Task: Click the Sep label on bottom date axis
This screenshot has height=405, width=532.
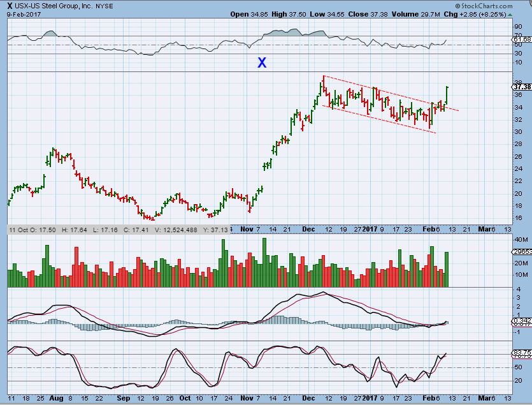Action: (124, 398)
